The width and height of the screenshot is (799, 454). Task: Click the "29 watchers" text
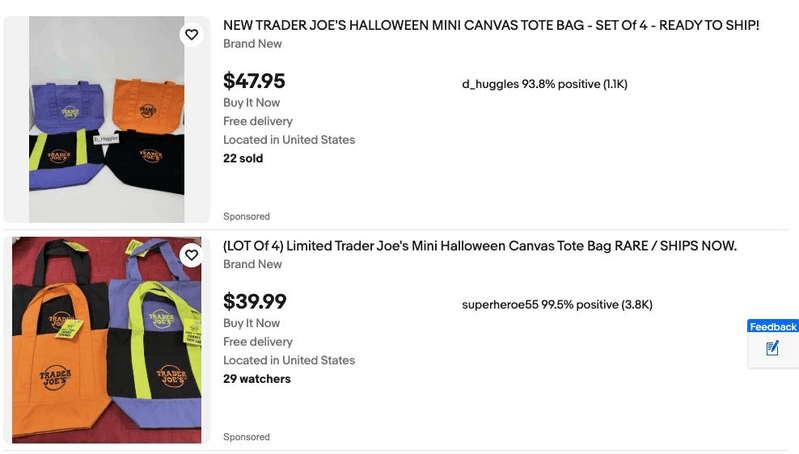(257, 379)
